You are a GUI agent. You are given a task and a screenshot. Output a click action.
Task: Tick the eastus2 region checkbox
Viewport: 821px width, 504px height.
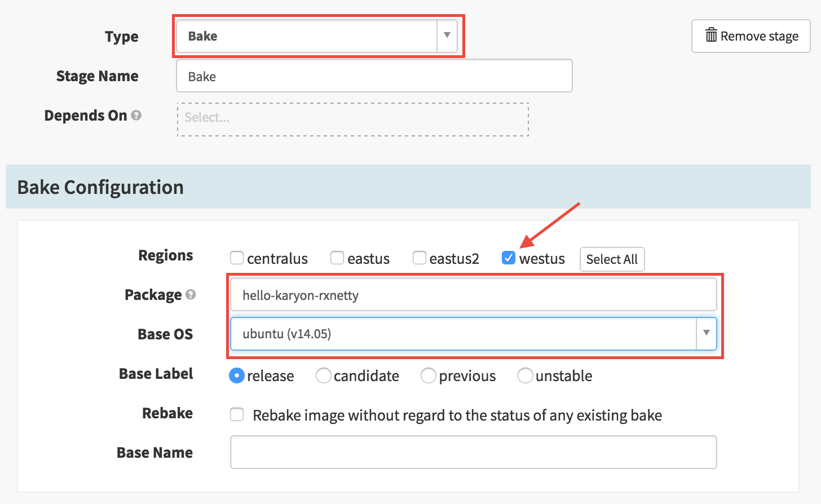tap(420, 258)
